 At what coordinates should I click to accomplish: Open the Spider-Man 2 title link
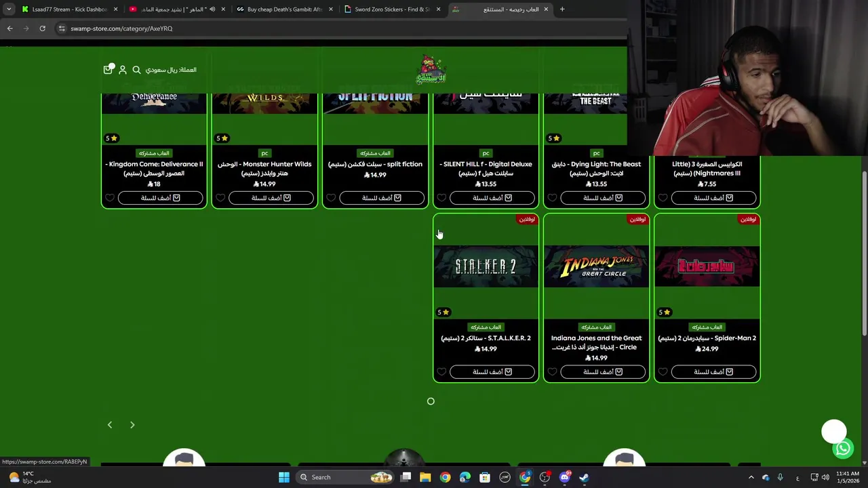click(x=707, y=338)
